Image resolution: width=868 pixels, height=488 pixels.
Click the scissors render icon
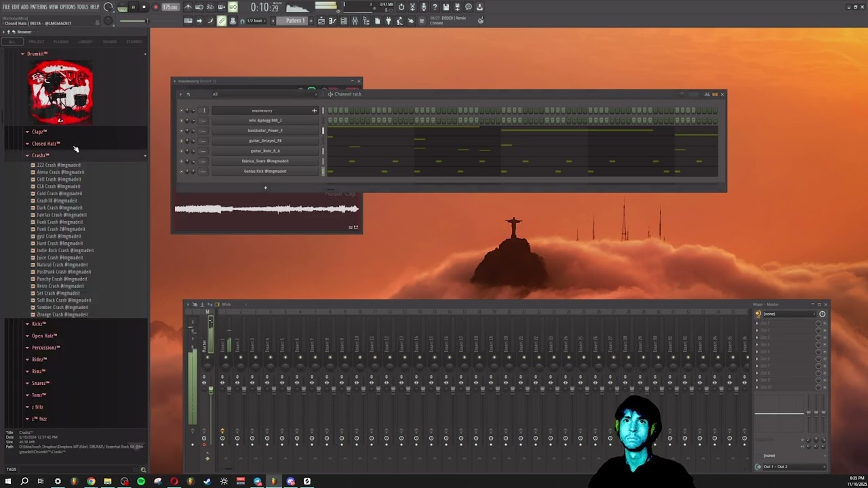(412, 7)
